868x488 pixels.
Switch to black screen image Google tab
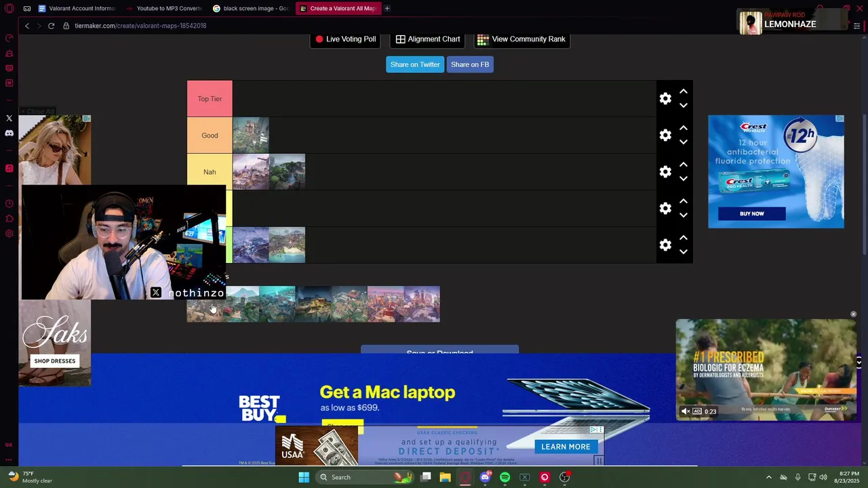point(251,9)
